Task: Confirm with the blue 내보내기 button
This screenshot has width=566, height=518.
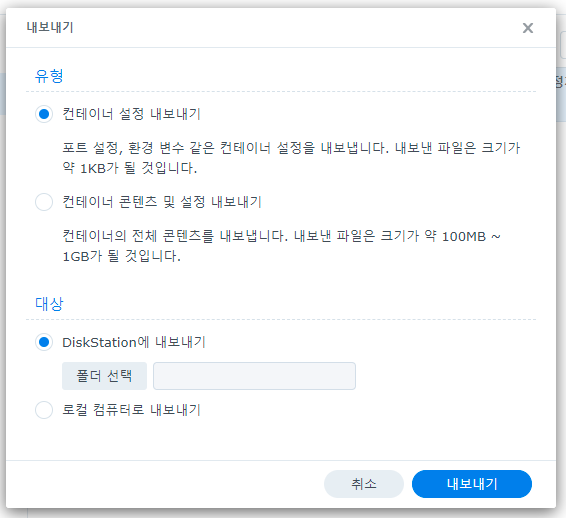Action: coord(472,484)
